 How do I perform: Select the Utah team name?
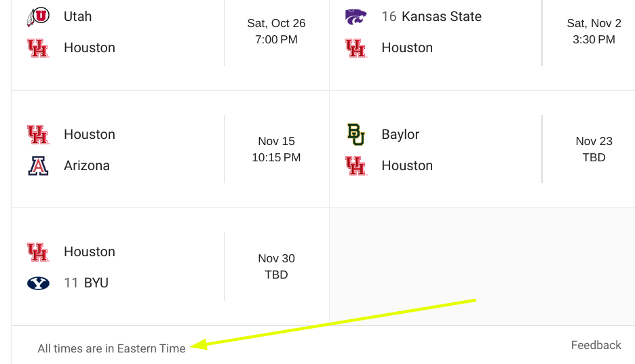coord(78,16)
